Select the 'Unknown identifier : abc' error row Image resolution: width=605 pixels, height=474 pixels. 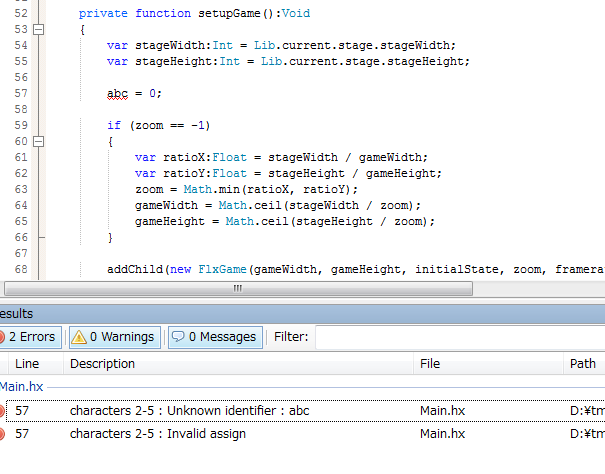[x=302, y=411]
